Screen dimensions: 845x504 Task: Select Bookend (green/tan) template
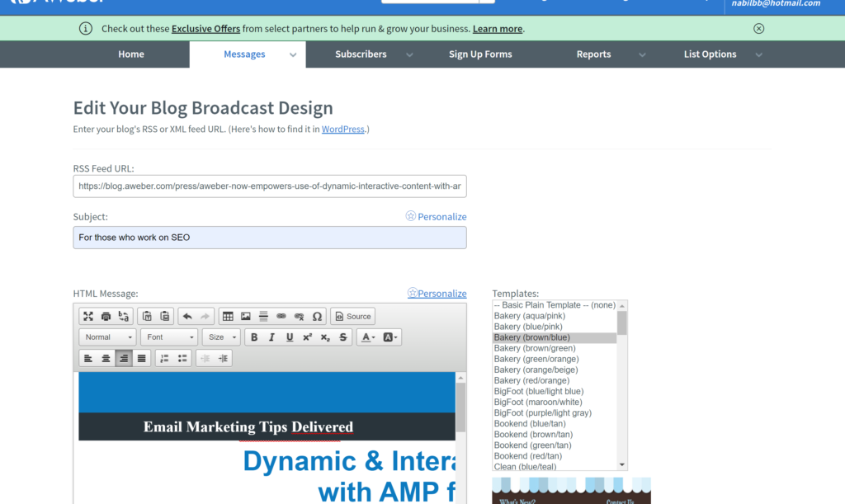[555, 445]
